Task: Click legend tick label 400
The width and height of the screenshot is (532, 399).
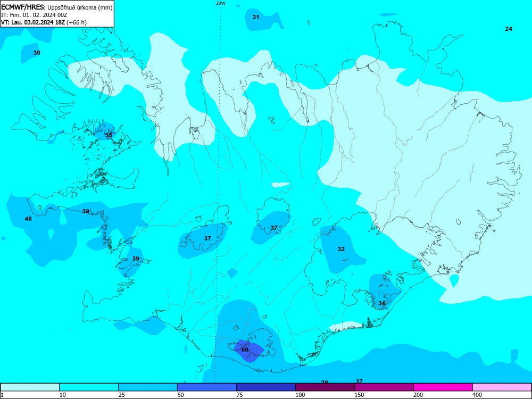Action: [x=477, y=395]
